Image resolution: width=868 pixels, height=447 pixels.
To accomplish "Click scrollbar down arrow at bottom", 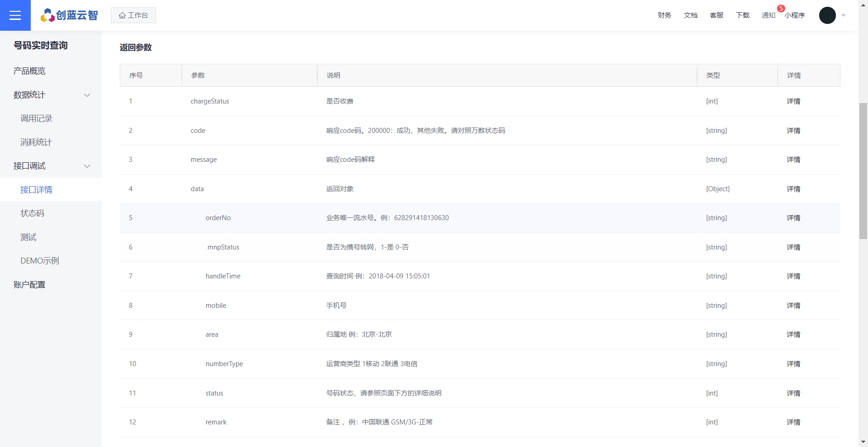I will click(x=863, y=442).
